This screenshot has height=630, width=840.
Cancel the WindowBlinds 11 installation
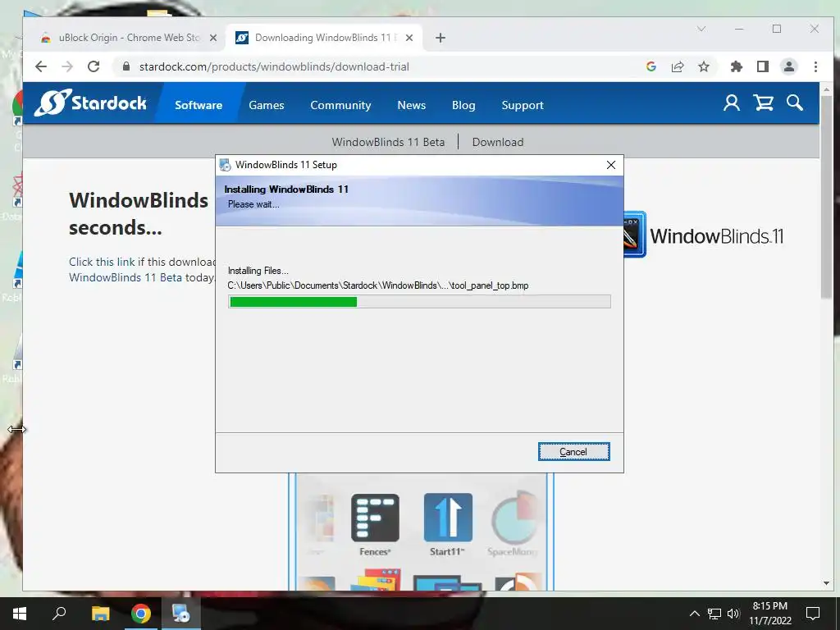tap(573, 452)
